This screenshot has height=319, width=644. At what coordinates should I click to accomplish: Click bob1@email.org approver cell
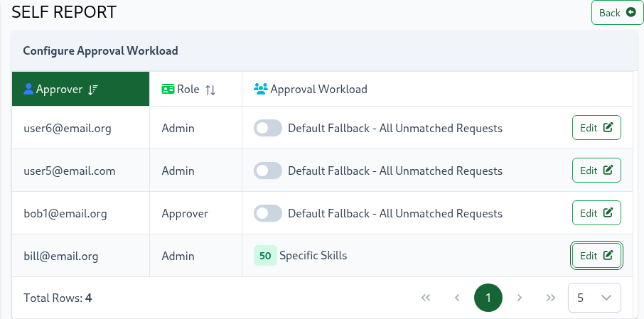point(80,213)
